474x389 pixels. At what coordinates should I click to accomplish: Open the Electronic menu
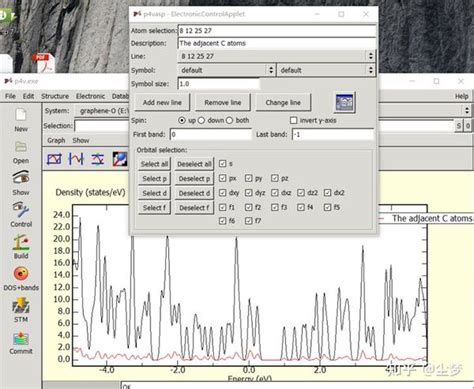(90, 96)
